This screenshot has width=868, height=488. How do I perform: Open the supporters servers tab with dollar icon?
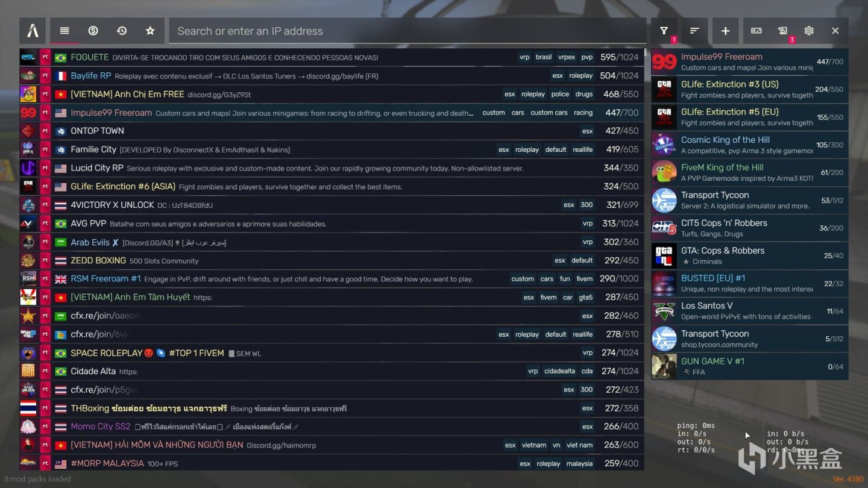pyautogui.click(x=93, y=31)
